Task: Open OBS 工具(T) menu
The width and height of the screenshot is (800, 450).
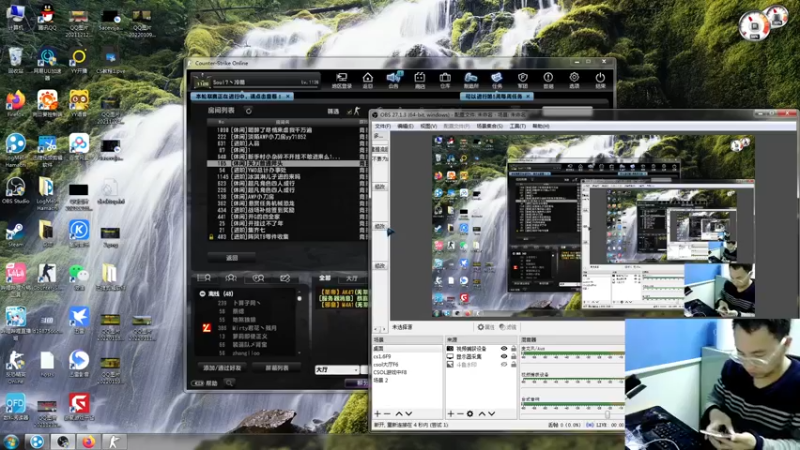Action: (517, 126)
